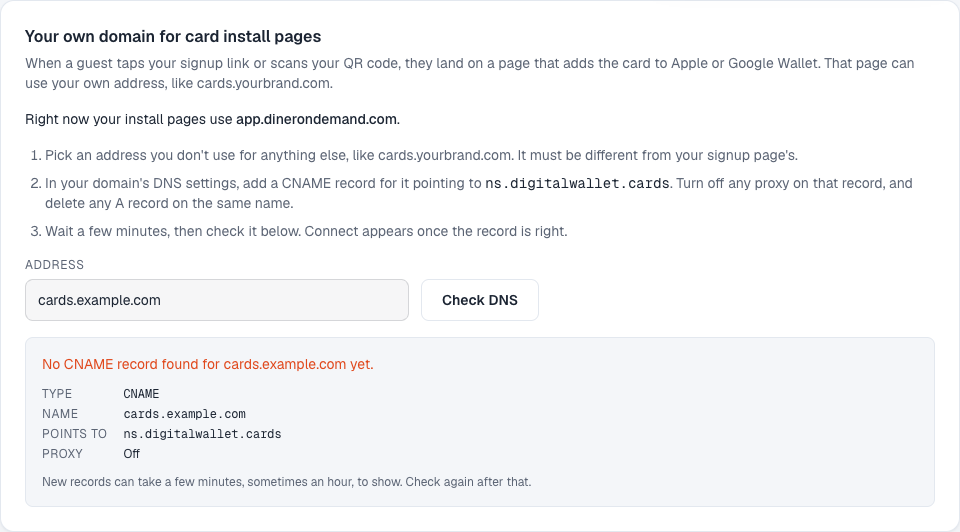960x532 pixels.
Task: Select POINTS TO value "ns.digitalwallet.cards"
Action: [x=202, y=434]
